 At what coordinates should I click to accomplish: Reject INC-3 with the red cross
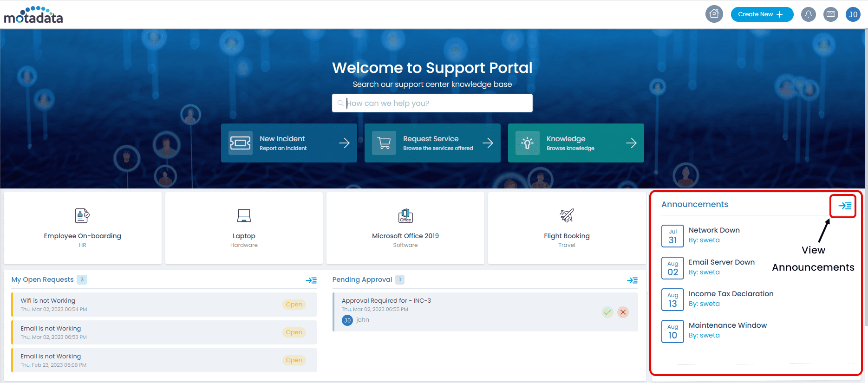click(x=623, y=312)
